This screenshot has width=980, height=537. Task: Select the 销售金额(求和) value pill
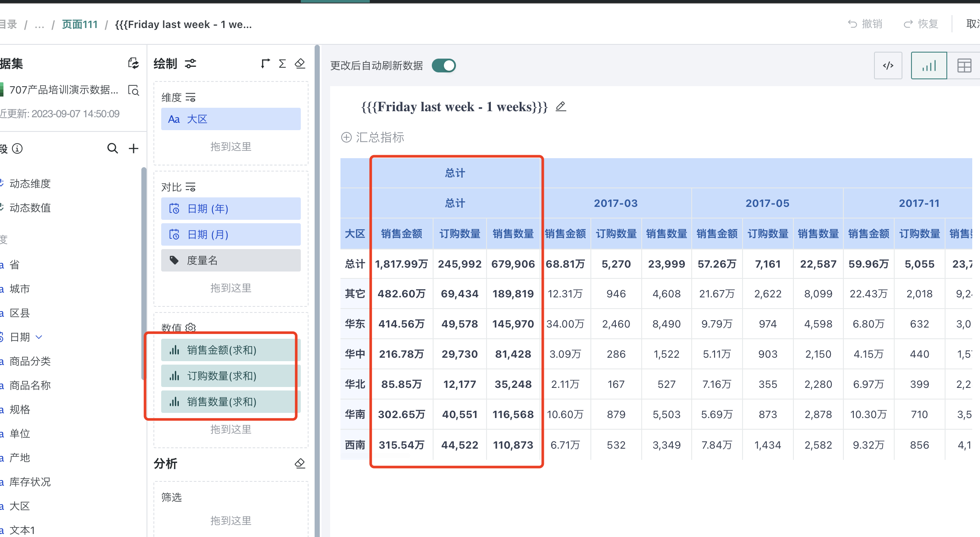click(x=231, y=350)
